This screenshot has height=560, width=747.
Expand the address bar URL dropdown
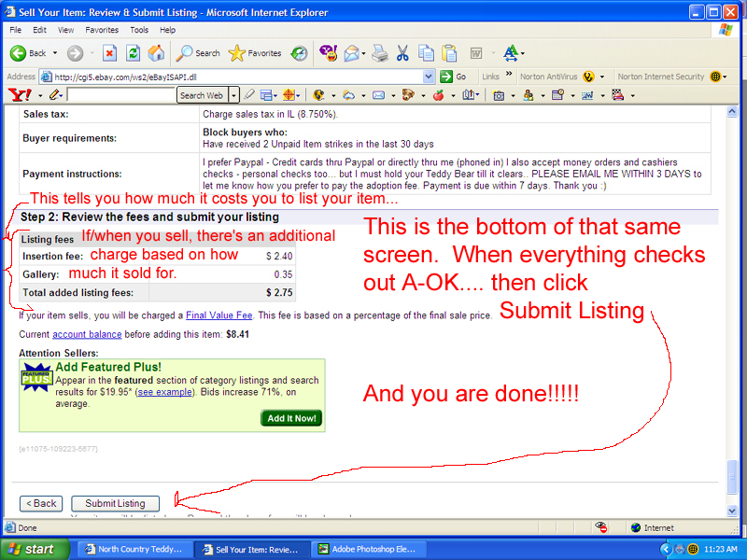(429, 77)
